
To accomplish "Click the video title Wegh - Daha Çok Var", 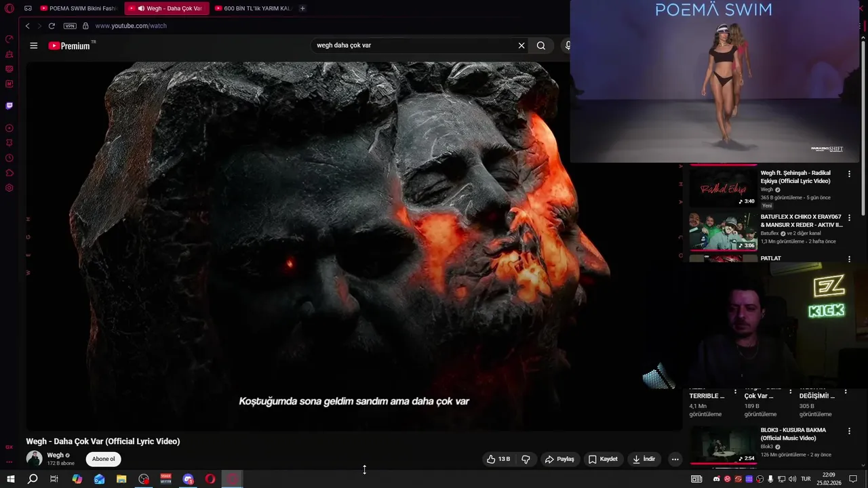I will click(x=103, y=441).
